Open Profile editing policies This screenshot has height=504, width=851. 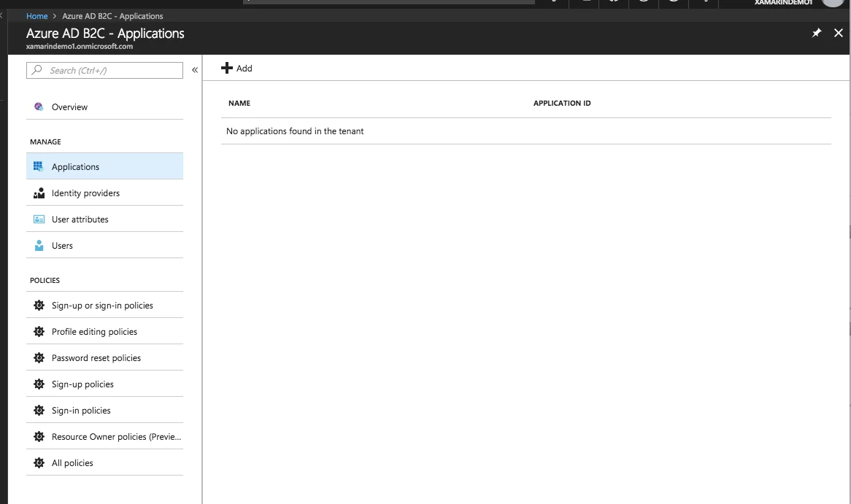(105, 331)
